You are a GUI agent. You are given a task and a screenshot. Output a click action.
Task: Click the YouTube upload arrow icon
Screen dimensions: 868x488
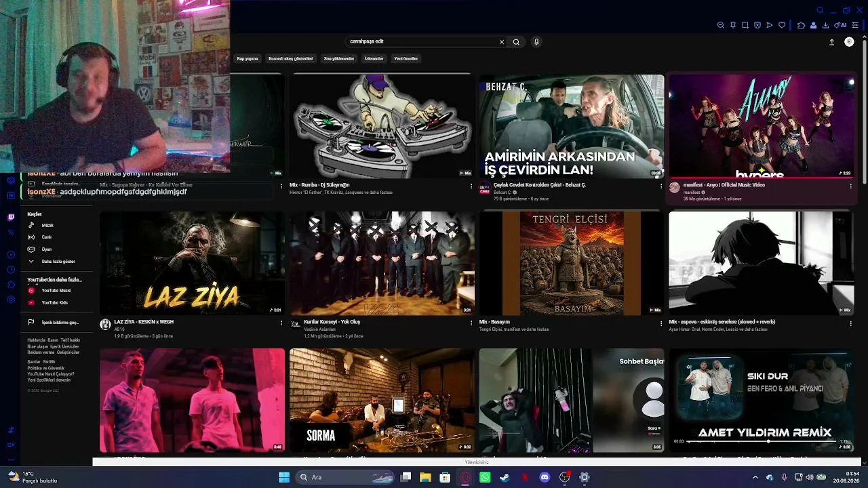pos(832,42)
